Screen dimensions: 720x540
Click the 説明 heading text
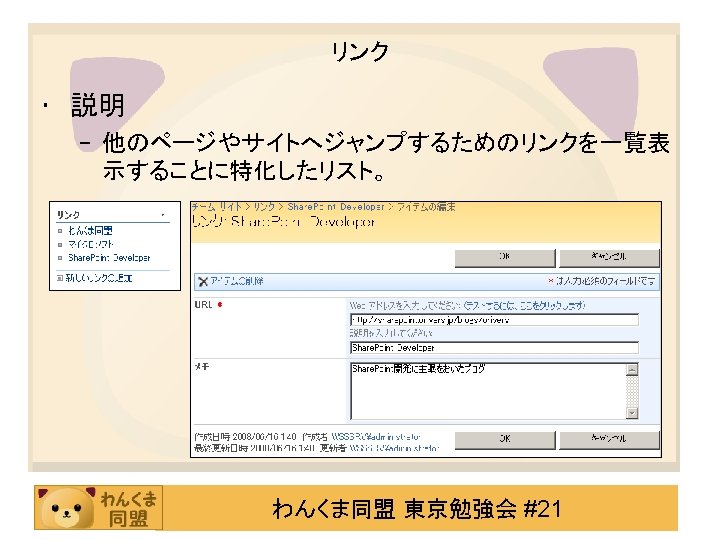click(x=98, y=105)
